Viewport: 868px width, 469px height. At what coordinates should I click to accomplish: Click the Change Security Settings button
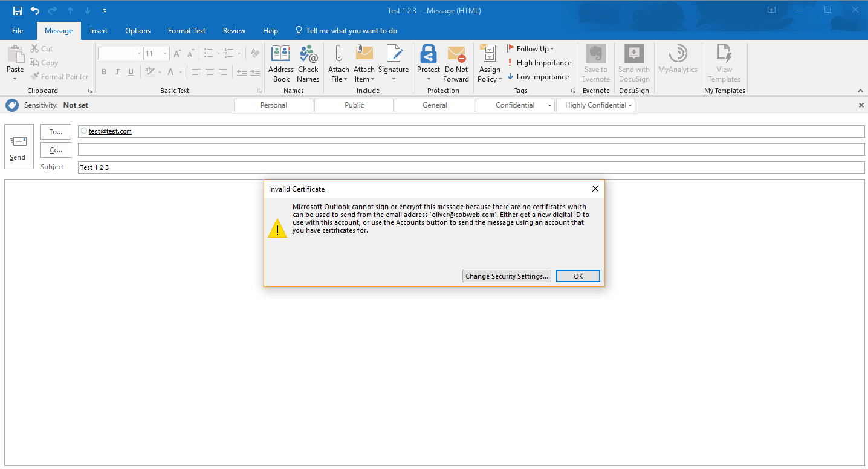click(507, 276)
